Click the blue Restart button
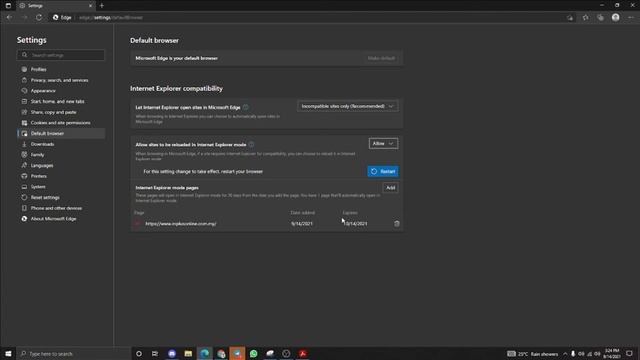Viewport: 640px width, 360px height. (383, 171)
